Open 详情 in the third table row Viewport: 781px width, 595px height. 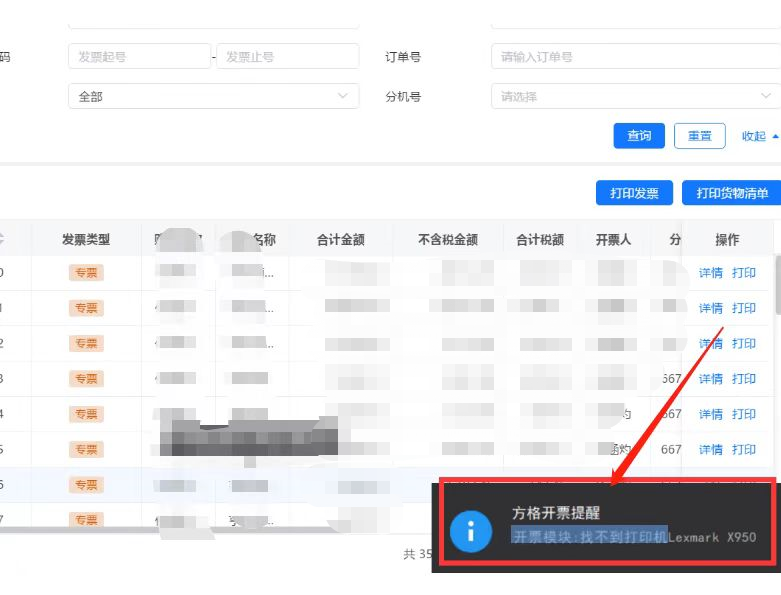710,343
